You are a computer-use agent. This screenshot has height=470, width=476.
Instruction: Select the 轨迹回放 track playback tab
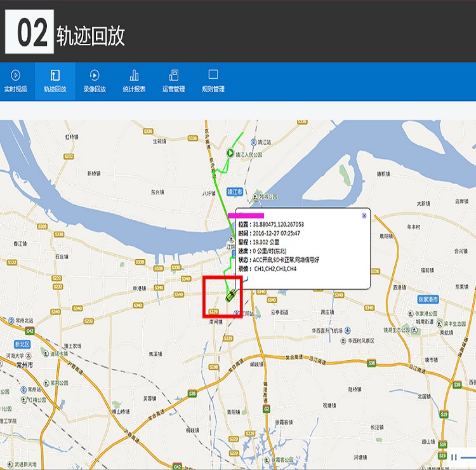55,81
